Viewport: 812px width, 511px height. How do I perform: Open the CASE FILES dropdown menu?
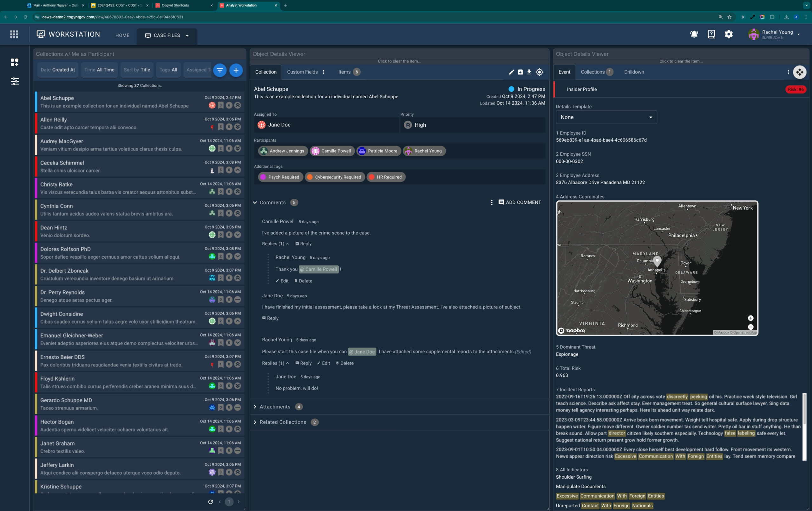167,36
